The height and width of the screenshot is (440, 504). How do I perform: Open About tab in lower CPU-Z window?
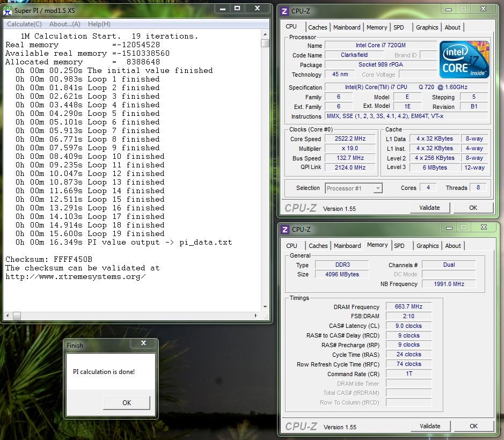pyautogui.click(x=453, y=246)
